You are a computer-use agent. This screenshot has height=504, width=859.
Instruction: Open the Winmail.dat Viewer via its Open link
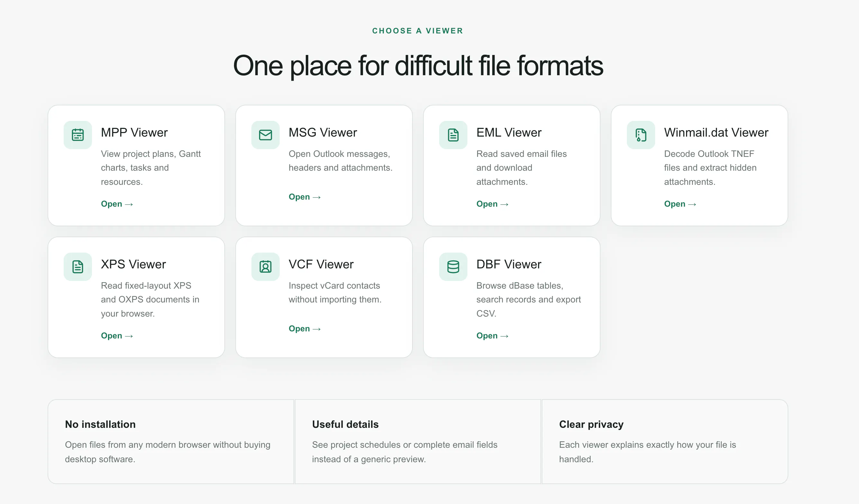pyautogui.click(x=680, y=204)
